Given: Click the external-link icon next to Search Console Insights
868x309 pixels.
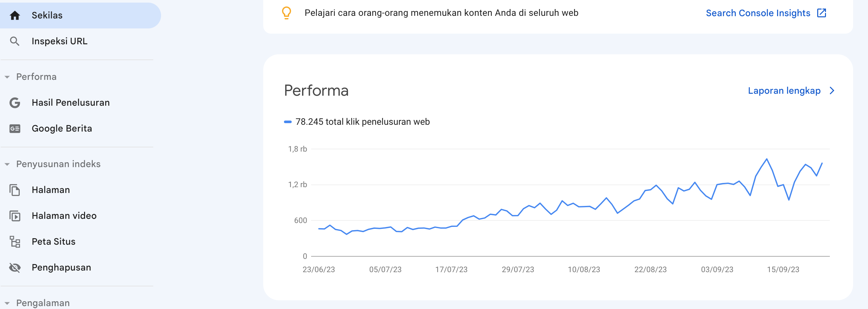Looking at the screenshot, I should (x=821, y=13).
